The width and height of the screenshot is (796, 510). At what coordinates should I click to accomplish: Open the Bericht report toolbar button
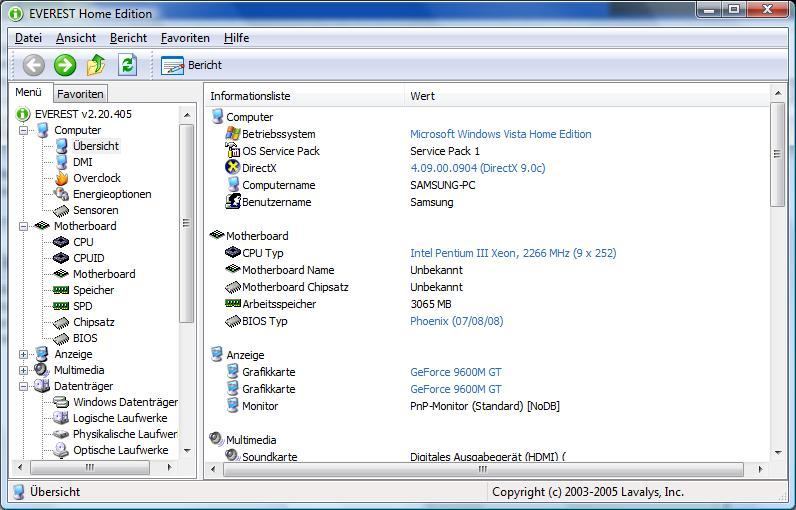click(191, 65)
